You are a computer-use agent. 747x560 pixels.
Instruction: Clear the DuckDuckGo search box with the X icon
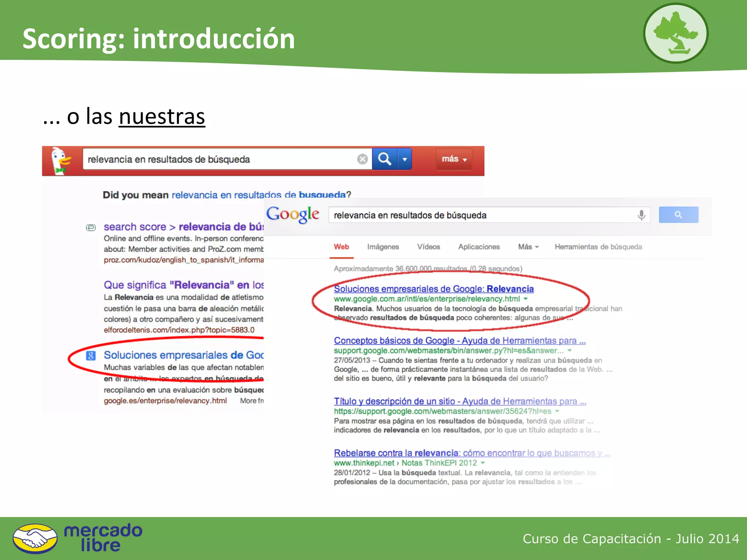362,159
